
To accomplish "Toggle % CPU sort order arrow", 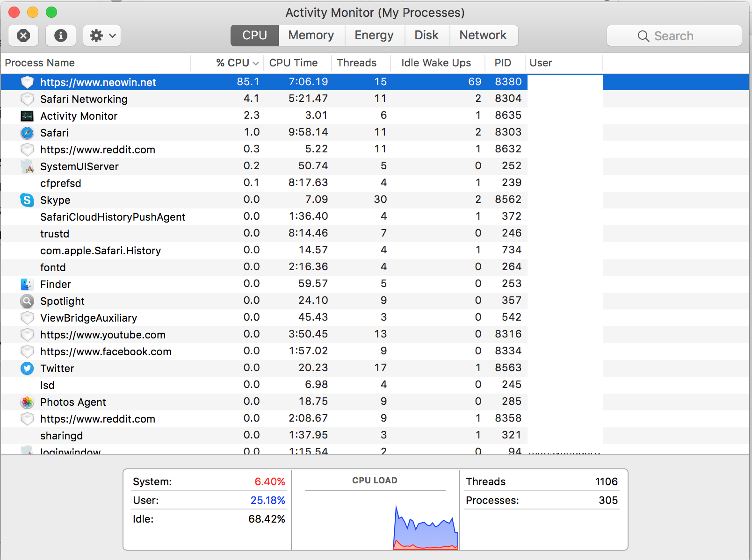I will (255, 63).
